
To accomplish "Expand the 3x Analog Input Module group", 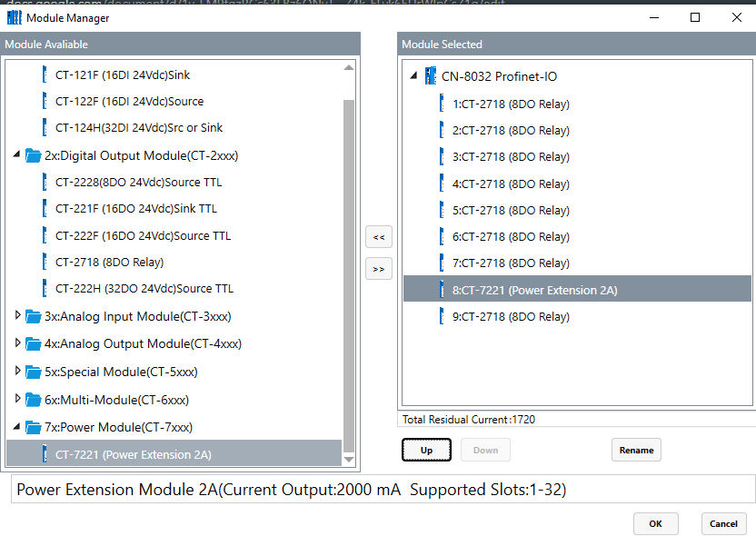I will [x=18, y=315].
